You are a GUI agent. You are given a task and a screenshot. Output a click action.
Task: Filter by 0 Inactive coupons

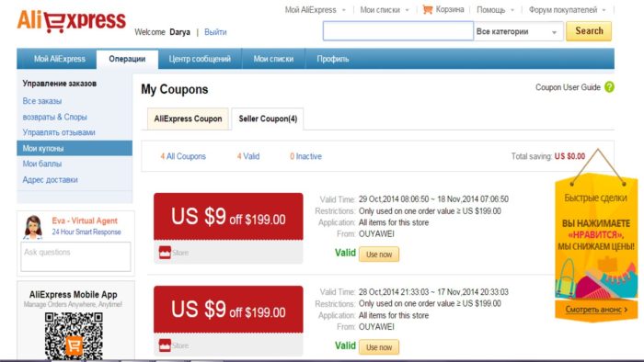[305, 156]
